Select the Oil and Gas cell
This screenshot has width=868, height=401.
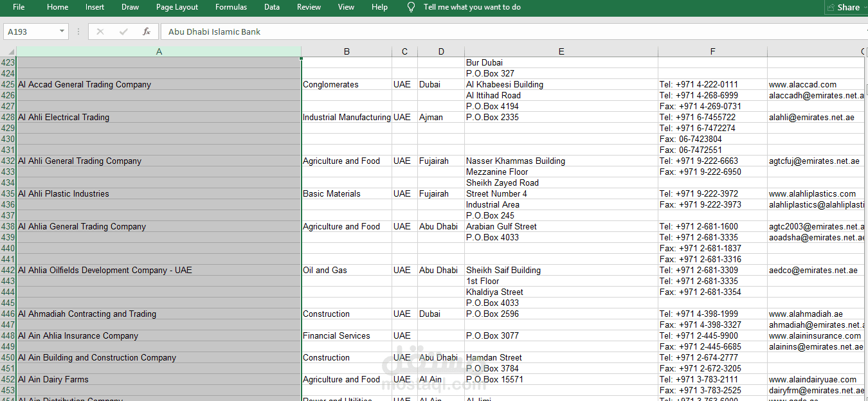click(347, 270)
